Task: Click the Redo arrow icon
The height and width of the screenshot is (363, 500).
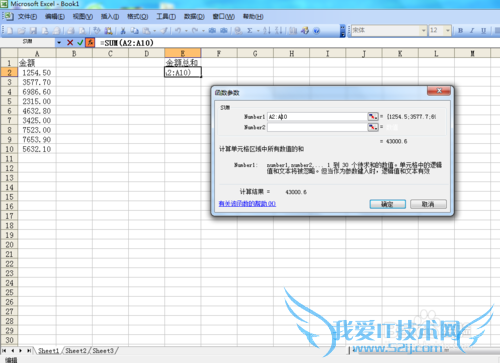Action: pyautogui.click(x=195, y=31)
